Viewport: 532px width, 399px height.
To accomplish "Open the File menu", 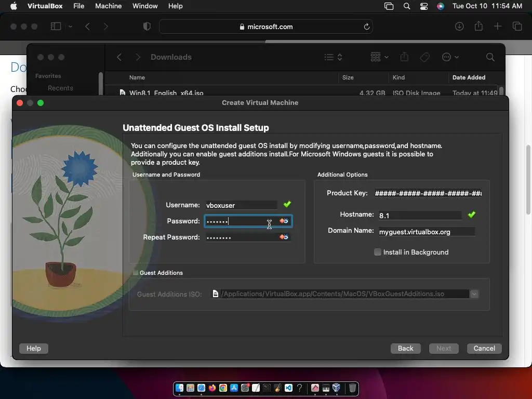I will click(79, 6).
